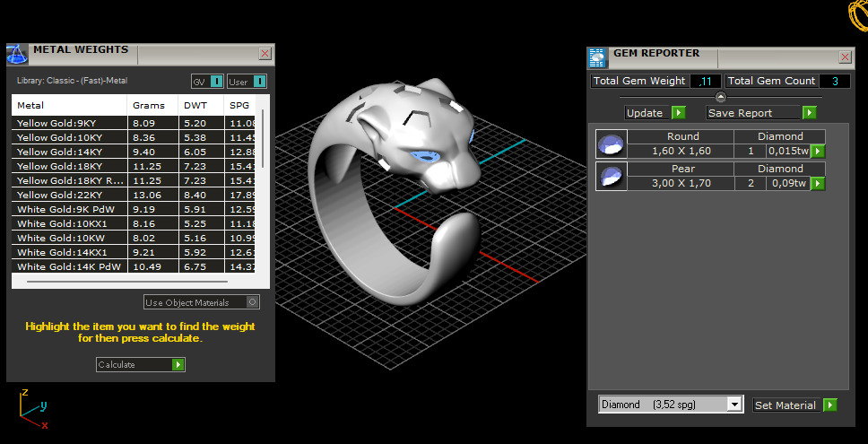The width and height of the screenshot is (868, 444).
Task: Select the White Gold:14K PdW row
Action: pos(134,266)
